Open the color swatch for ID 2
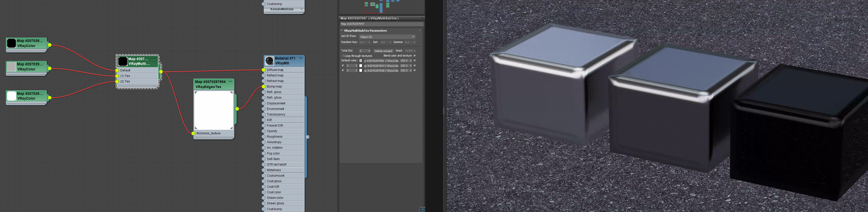The height and width of the screenshot is (212, 868). click(360, 70)
